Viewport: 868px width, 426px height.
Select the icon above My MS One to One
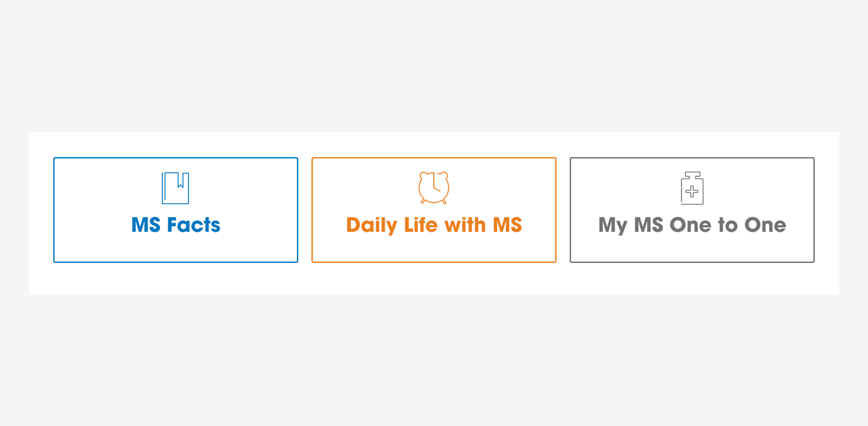[x=692, y=188]
